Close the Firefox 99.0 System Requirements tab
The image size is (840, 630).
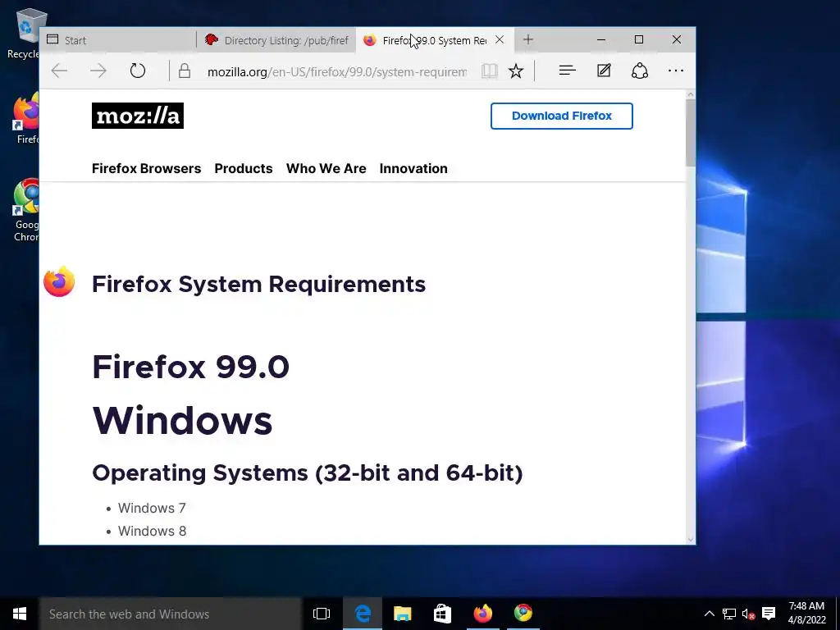coord(500,39)
